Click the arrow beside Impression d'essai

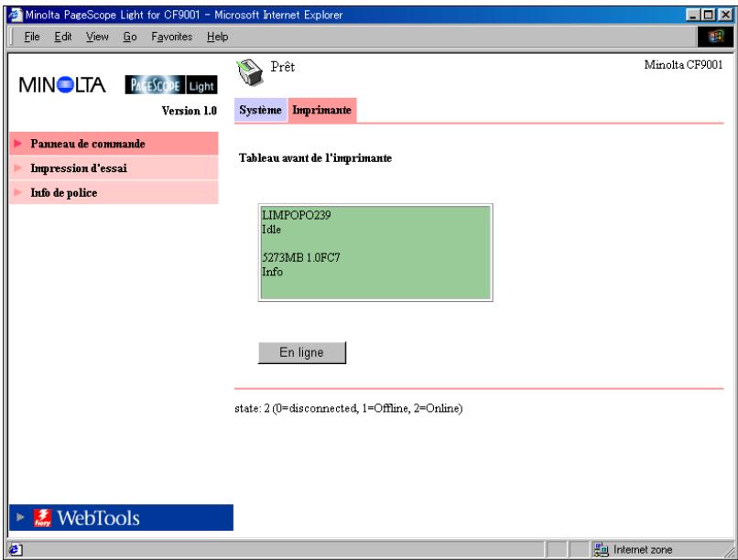click(x=18, y=167)
